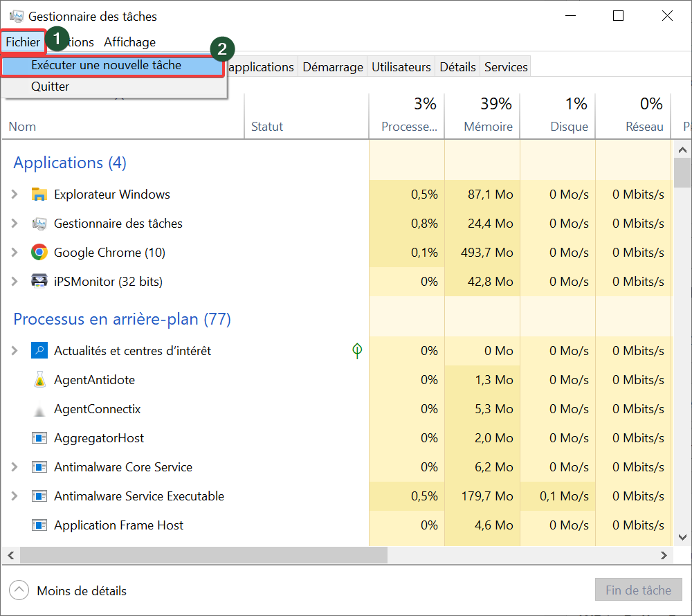Click the Fin de tâche button
This screenshot has height=616, width=692.
coord(638,590)
